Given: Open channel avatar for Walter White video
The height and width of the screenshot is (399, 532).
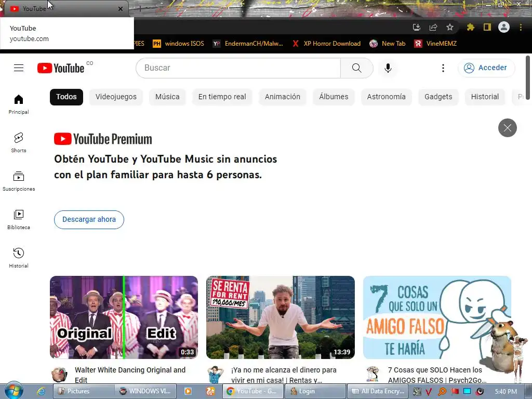Looking at the screenshot, I should pyautogui.click(x=59, y=375).
